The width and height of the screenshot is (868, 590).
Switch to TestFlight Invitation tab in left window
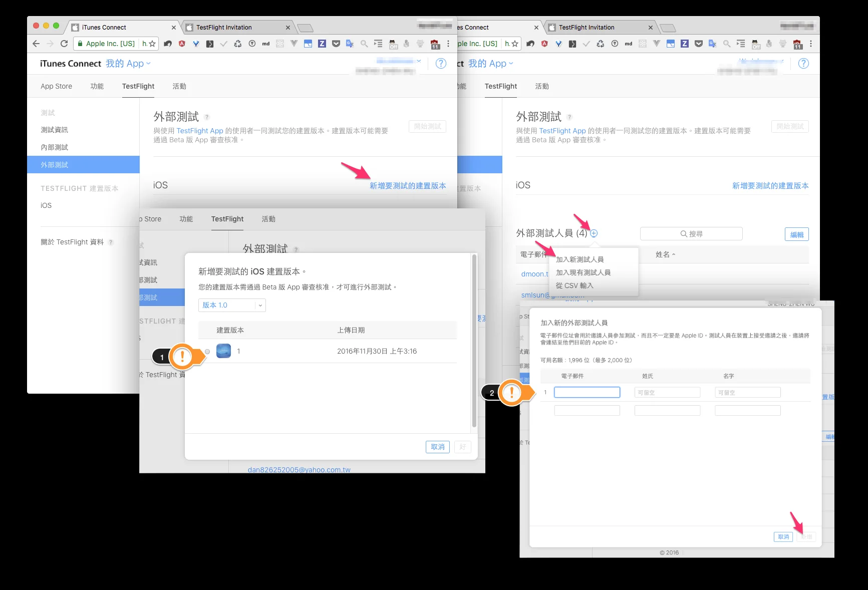click(238, 28)
